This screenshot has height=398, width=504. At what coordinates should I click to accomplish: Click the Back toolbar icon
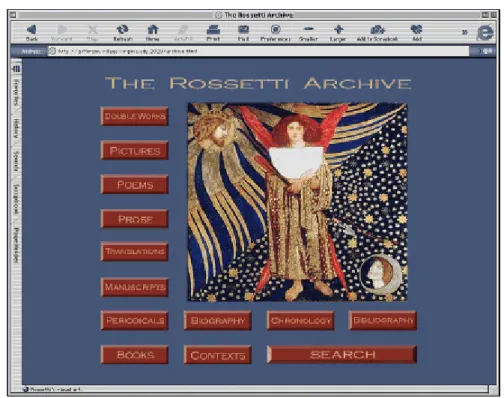click(32, 30)
